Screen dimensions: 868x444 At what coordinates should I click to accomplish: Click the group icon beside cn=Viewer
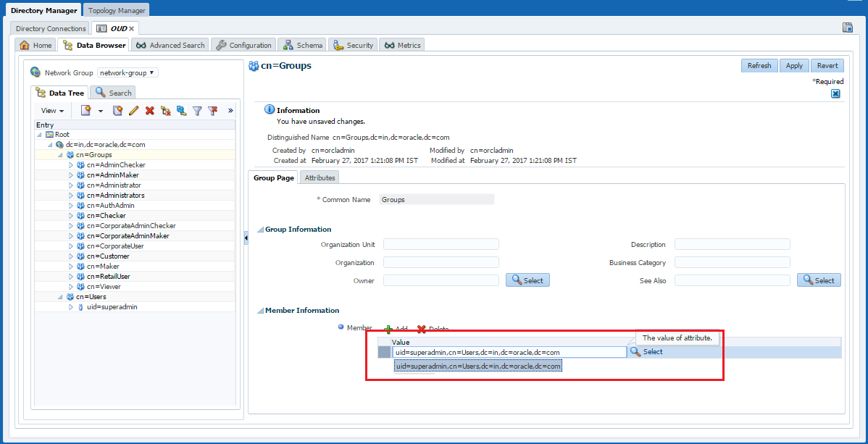click(81, 287)
